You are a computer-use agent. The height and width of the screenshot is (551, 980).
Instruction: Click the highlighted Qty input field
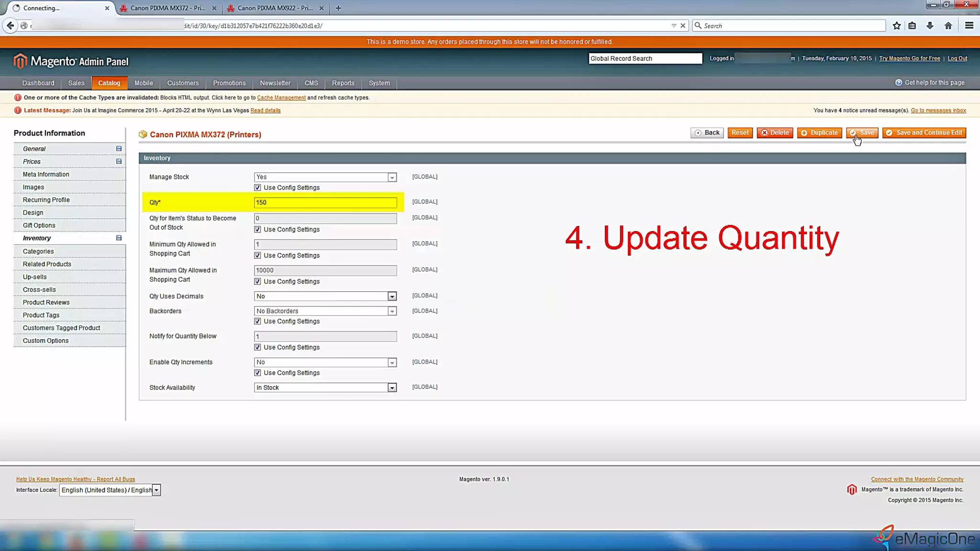pos(325,202)
